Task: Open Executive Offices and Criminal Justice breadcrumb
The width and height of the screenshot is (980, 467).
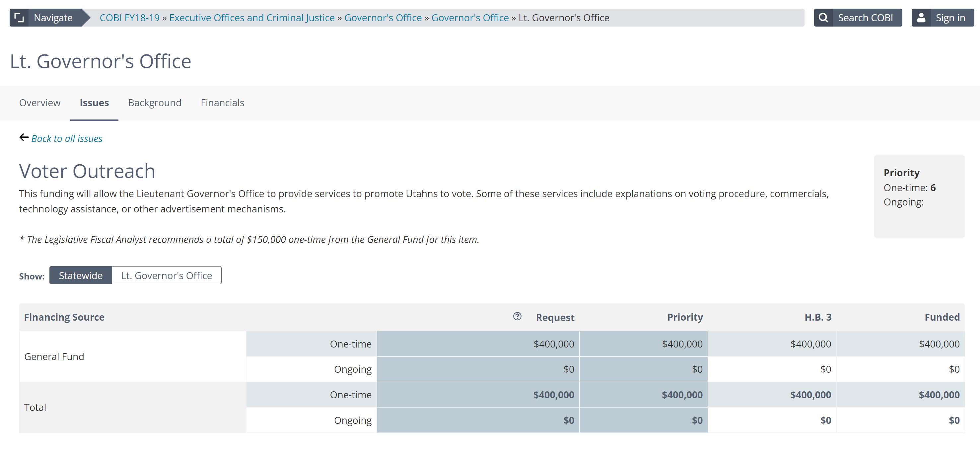Action: pyautogui.click(x=251, y=18)
